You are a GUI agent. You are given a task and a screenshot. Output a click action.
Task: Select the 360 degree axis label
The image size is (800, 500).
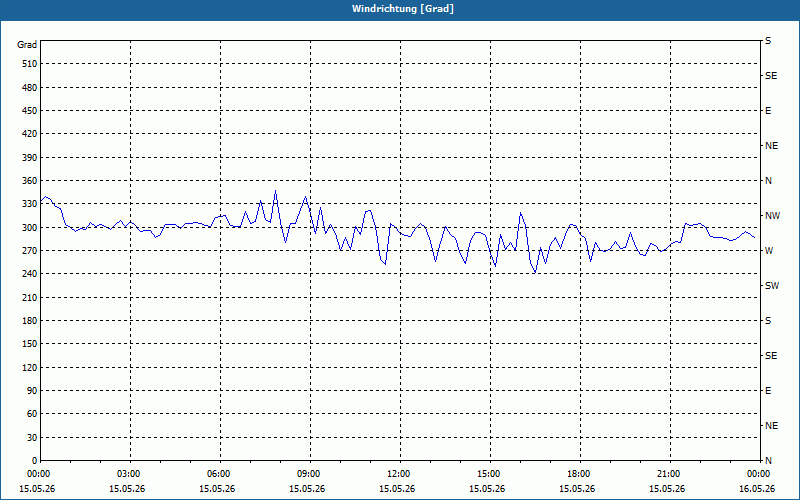point(30,181)
